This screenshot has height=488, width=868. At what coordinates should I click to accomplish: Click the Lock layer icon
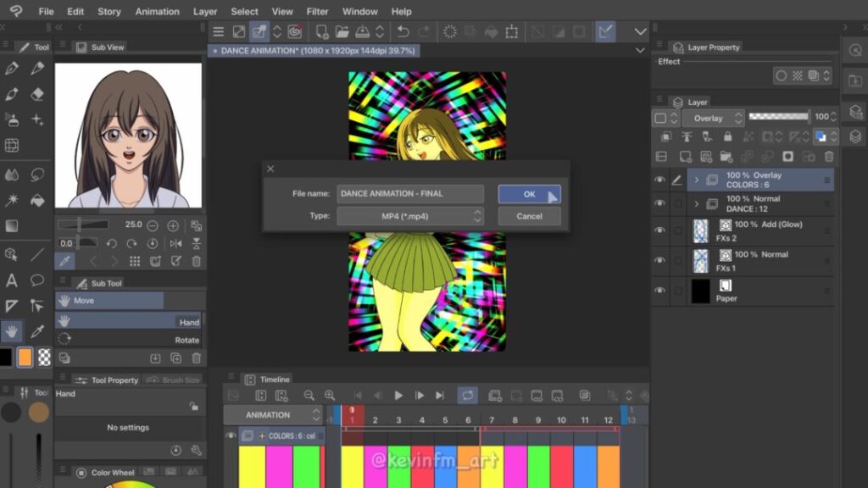[728, 136]
